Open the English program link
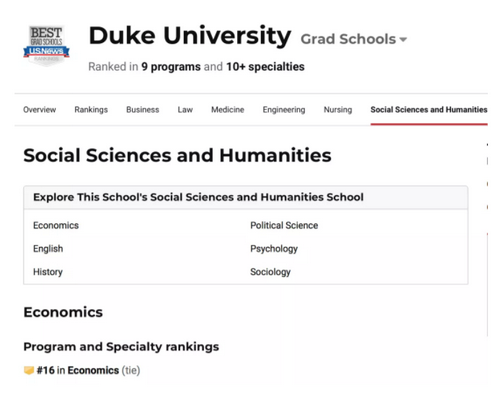This screenshot has height=395, width=500. point(48,249)
